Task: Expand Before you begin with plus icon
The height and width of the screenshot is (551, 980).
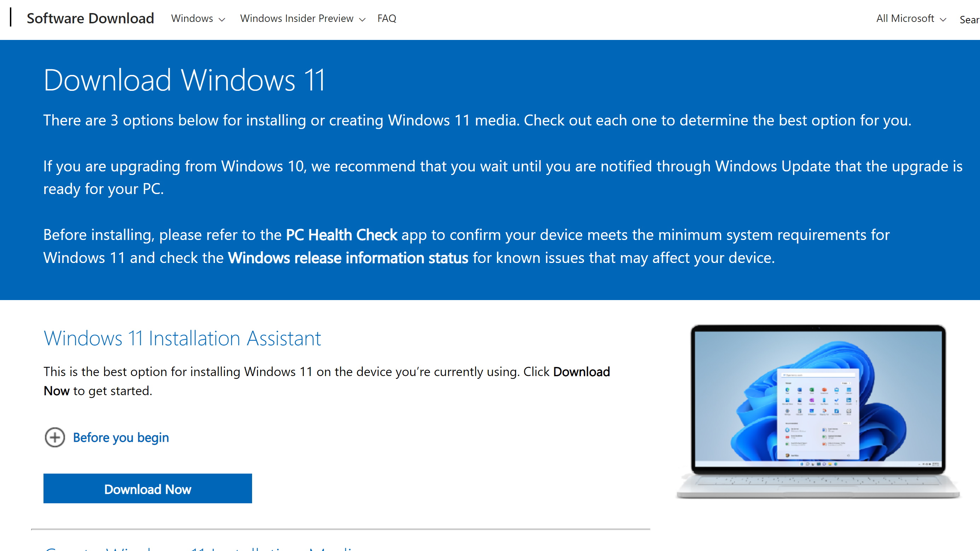Action: click(x=55, y=437)
